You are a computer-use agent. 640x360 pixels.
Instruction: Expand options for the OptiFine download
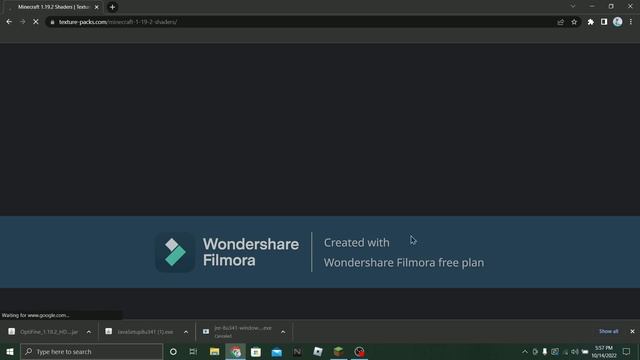point(89,332)
